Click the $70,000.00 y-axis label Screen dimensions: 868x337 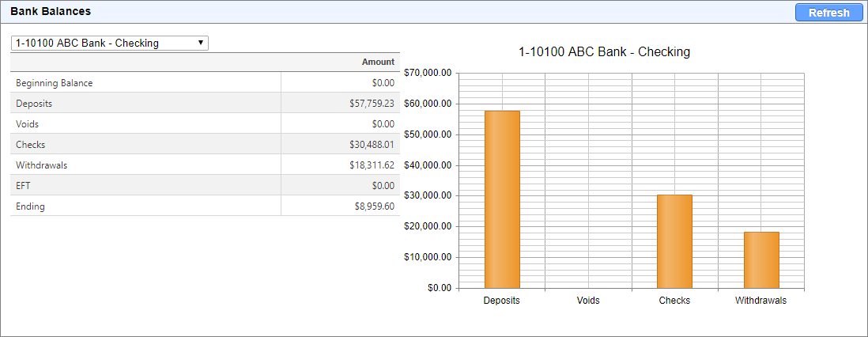pos(428,73)
